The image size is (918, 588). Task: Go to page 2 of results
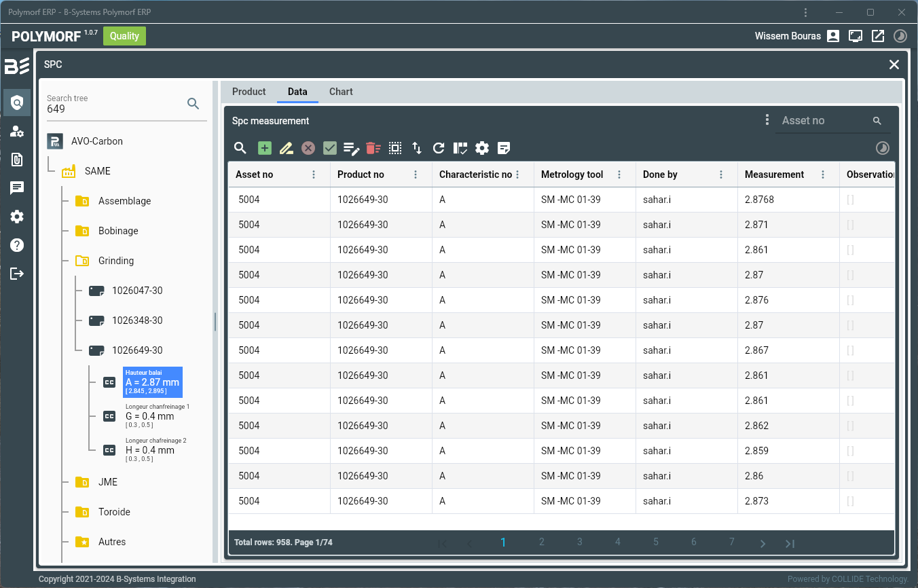pyautogui.click(x=542, y=542)
